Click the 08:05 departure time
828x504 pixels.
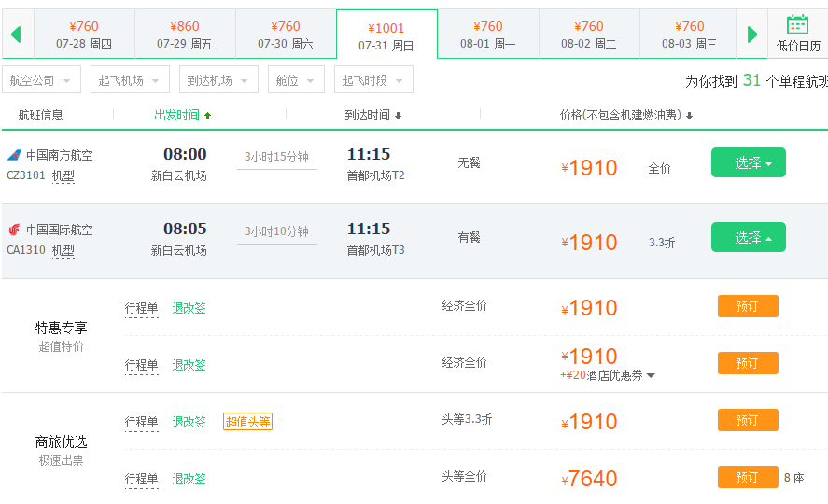click(x=185, y=229)
